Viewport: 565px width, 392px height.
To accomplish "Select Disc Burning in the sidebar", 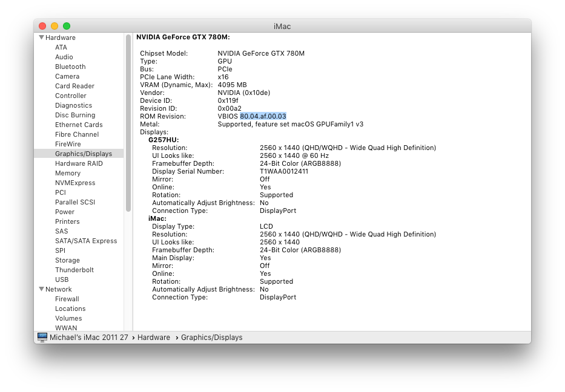I will (75, 115).
